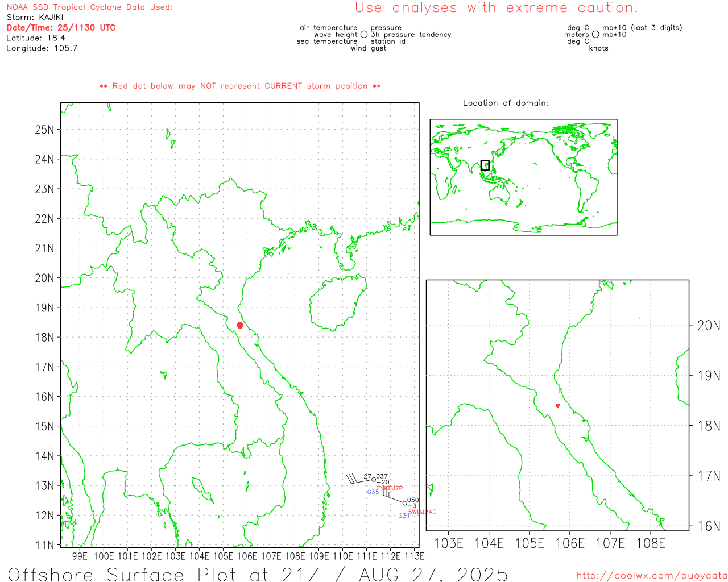Click the 'Longitude: 105.7' text

(42, 48)
